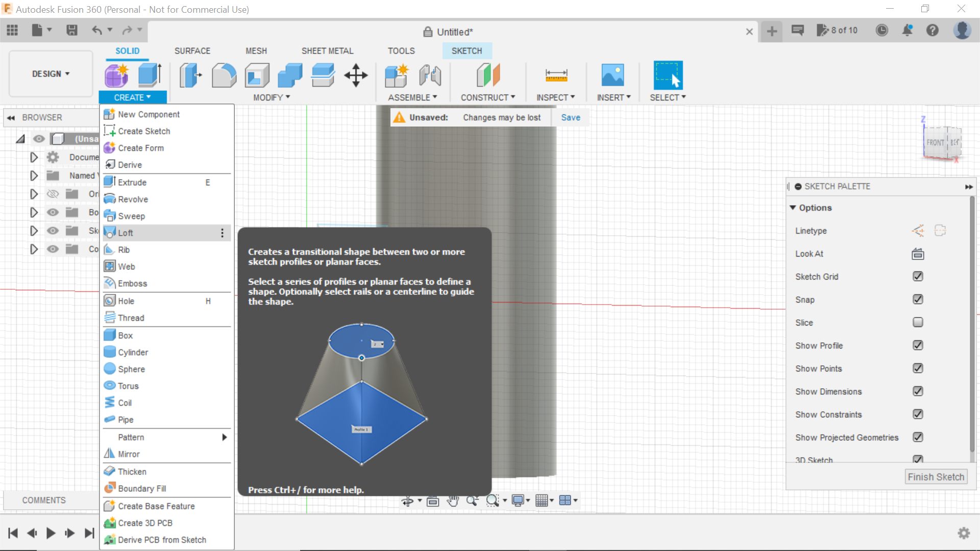Select the Fillet tool in Modify group
The image size is (980, 551).
pos(225,75)
